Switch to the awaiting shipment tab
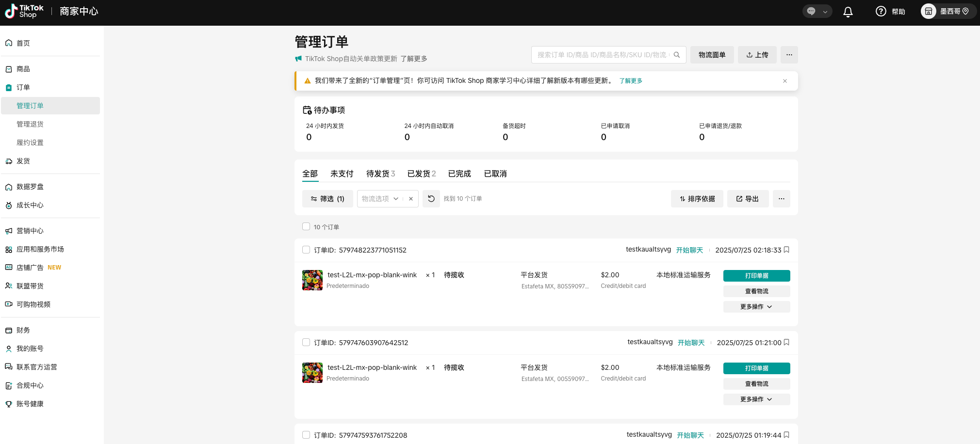 coord(380,174)
